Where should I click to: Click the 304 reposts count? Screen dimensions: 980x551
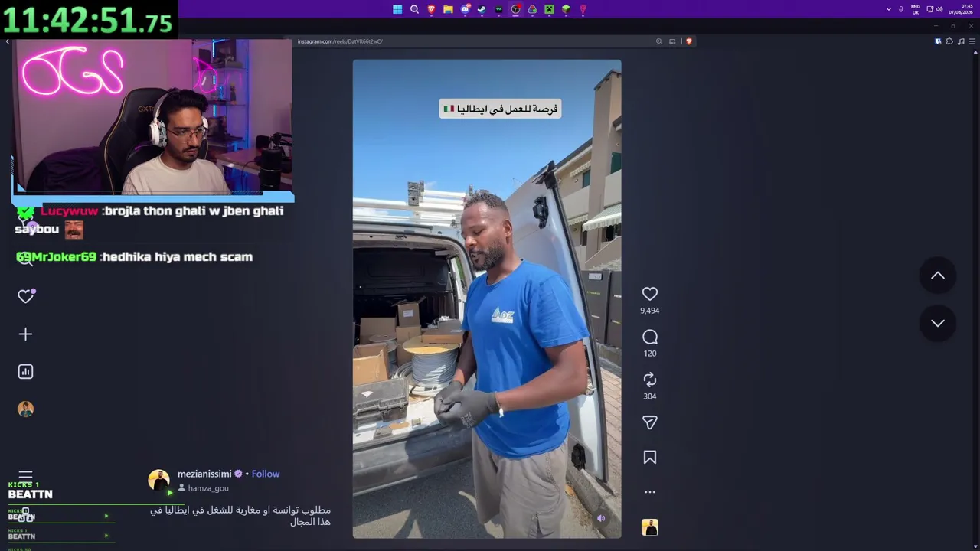click(650, 396)
